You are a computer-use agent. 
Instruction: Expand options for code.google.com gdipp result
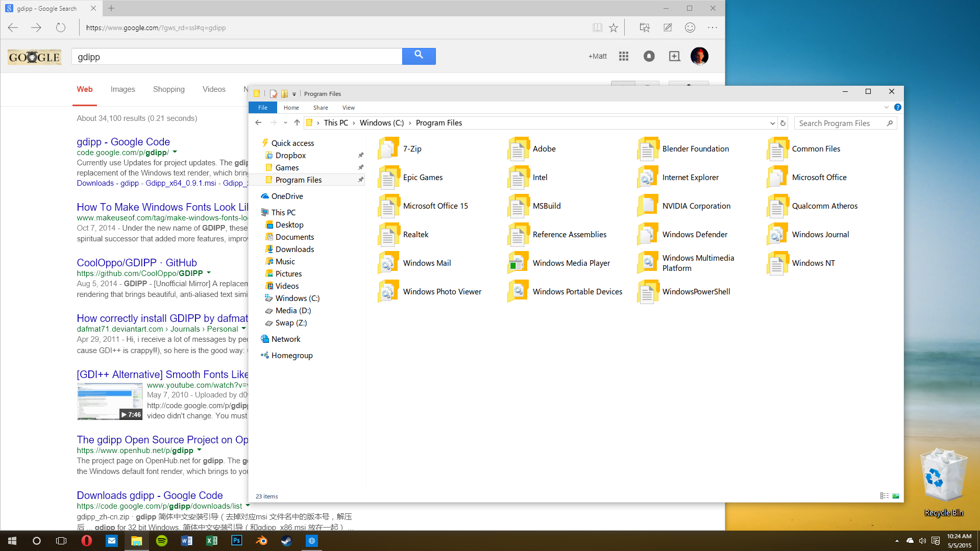point(175,152)
